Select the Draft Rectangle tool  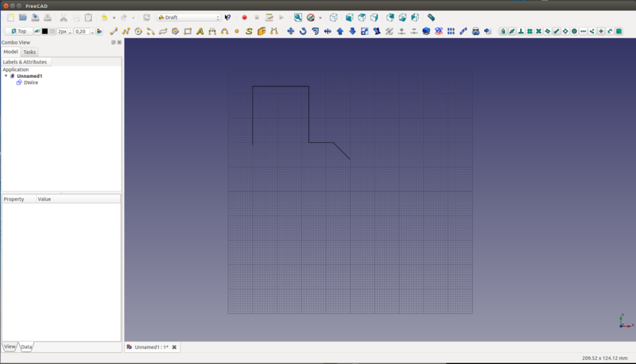(188, 32)
